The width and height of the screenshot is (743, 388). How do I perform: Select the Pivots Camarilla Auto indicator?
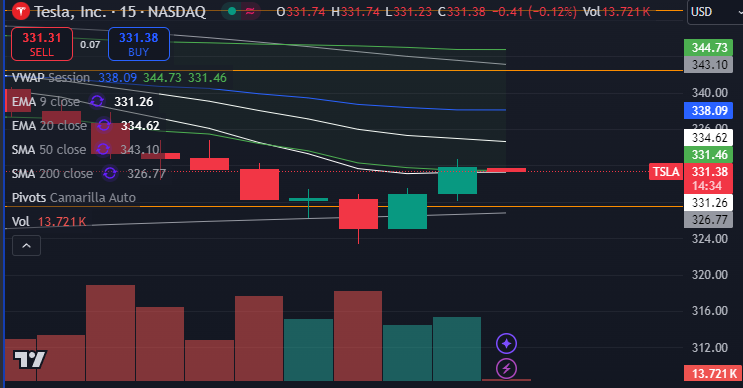[73, 198]
